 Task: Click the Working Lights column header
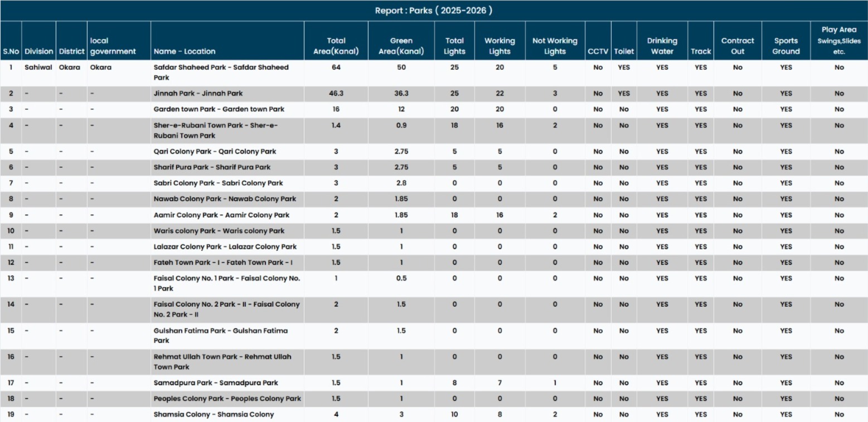coord(499,46)
